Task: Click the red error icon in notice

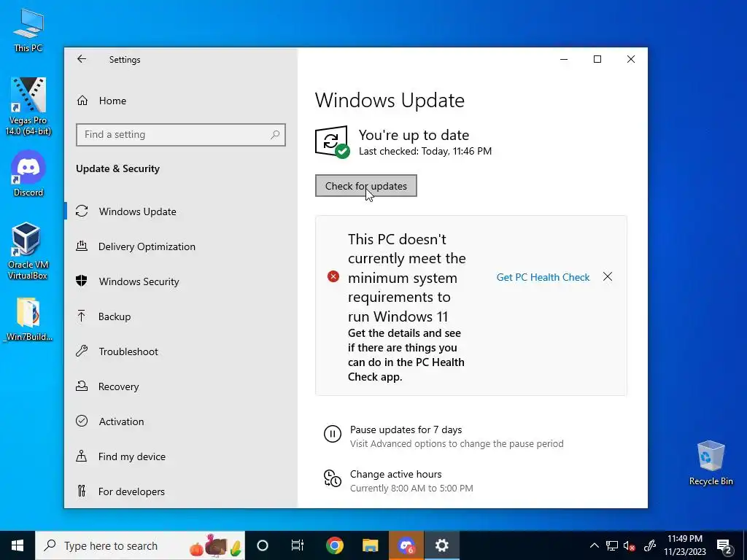Action: (333, 276)
